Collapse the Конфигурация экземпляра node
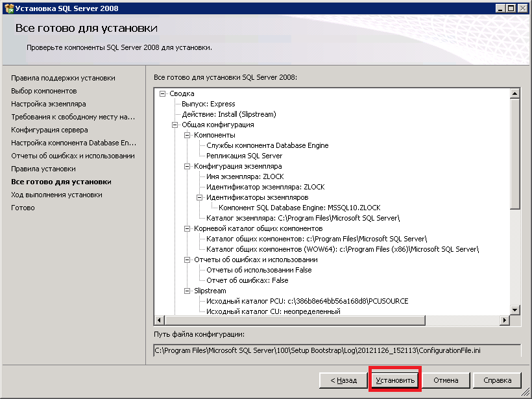 tap(187, 166)
